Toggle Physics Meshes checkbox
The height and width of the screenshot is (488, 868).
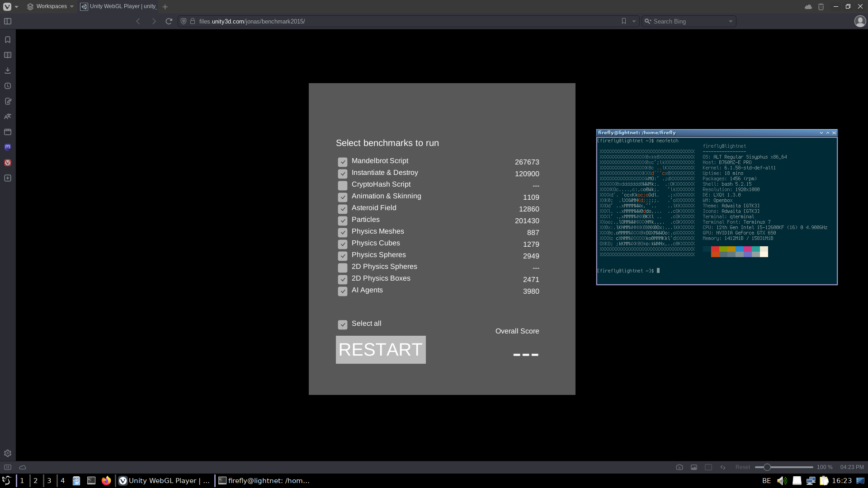click(x=343, y=232)
